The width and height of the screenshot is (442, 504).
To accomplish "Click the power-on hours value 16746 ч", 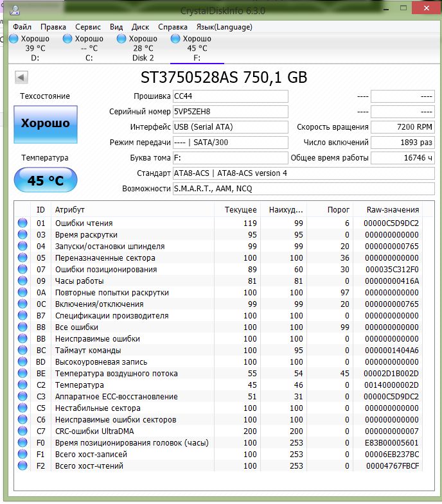I will tap(403, 158).
